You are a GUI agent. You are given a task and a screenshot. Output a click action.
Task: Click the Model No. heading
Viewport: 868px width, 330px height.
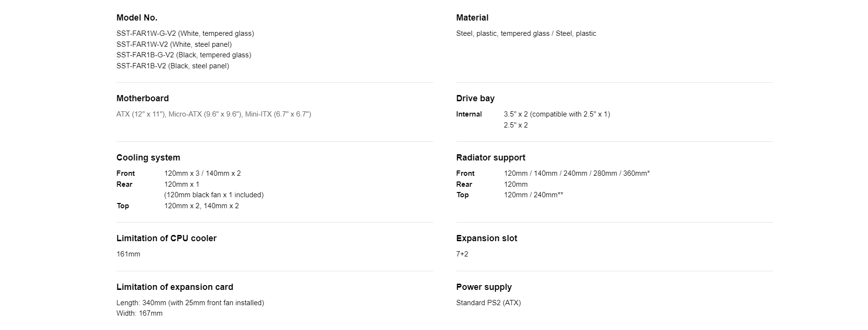click(x=137, y=18)
